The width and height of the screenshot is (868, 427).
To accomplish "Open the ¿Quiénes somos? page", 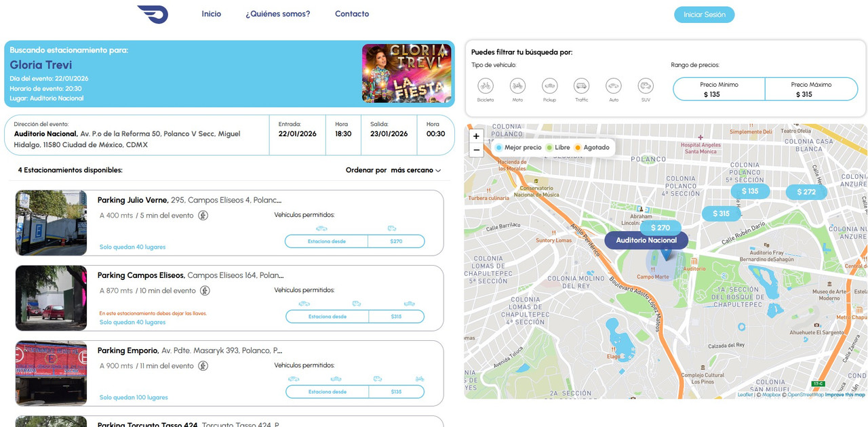I will (x=278, y=14).
